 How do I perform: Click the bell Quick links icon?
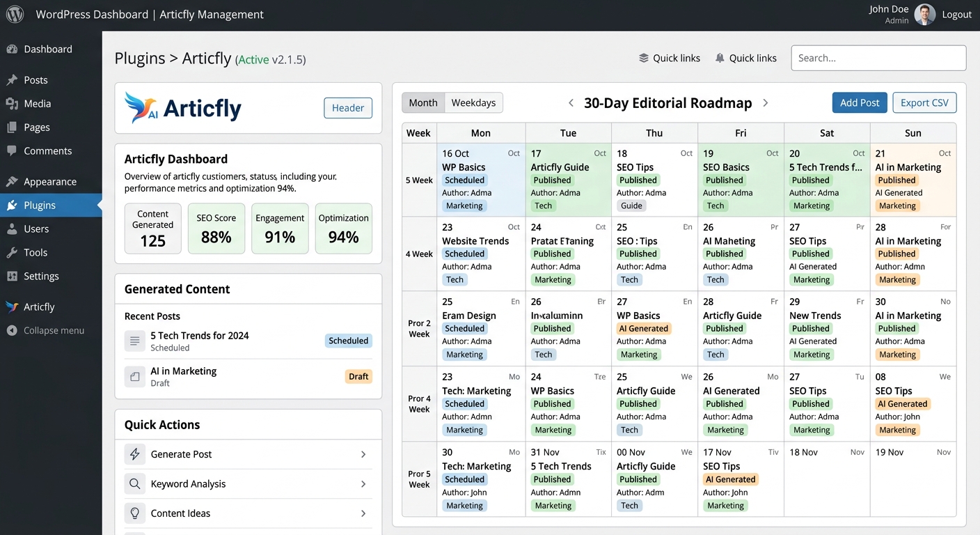point(720,59)
